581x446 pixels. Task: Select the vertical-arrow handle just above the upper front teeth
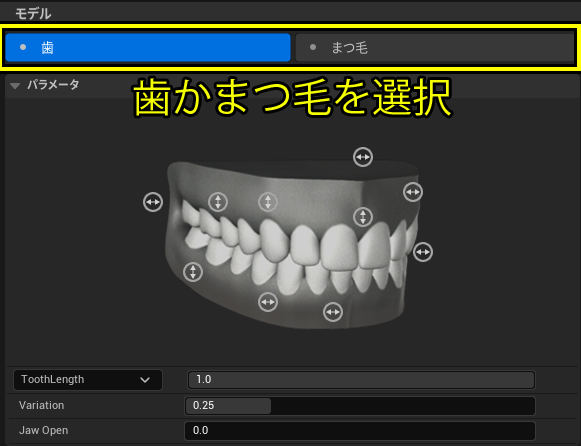(363, 217)
